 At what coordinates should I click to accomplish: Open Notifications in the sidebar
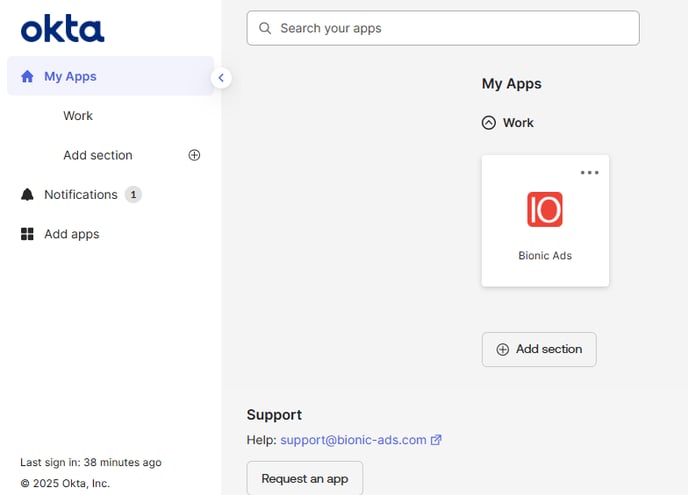[x=81, y=194]
